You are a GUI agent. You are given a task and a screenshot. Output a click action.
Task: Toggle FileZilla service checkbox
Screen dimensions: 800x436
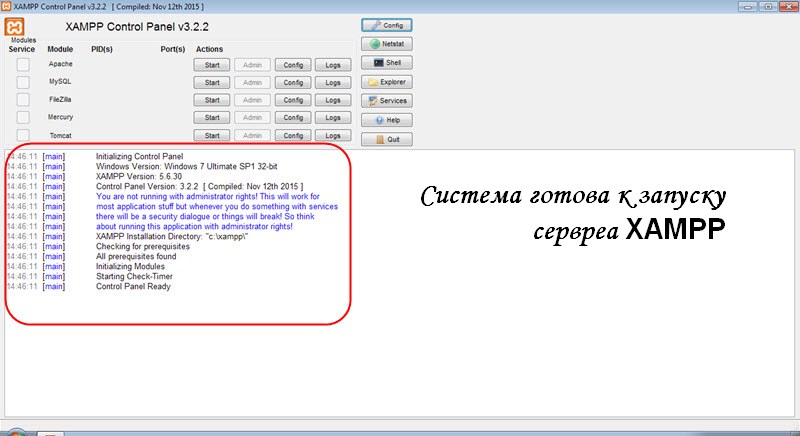[23, 99]
